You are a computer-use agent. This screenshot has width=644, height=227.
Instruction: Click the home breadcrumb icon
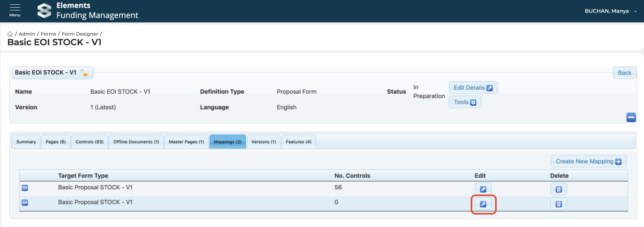click(x=10, y=34)
